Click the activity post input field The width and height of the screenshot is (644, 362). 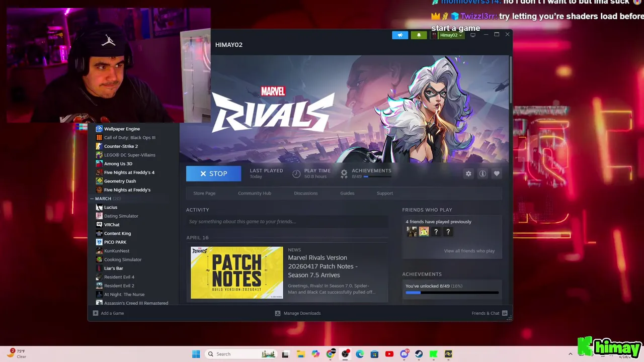click(x=287, y=222)
